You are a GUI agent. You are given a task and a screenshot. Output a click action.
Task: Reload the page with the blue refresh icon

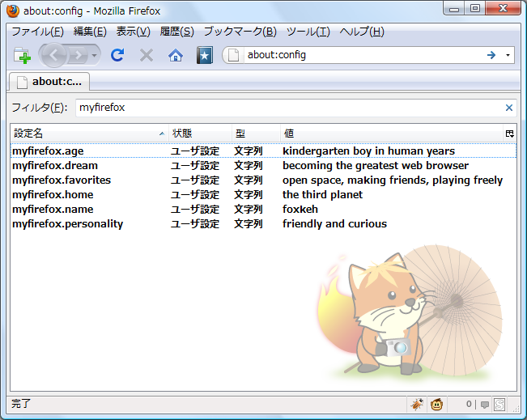click(117, 55)
